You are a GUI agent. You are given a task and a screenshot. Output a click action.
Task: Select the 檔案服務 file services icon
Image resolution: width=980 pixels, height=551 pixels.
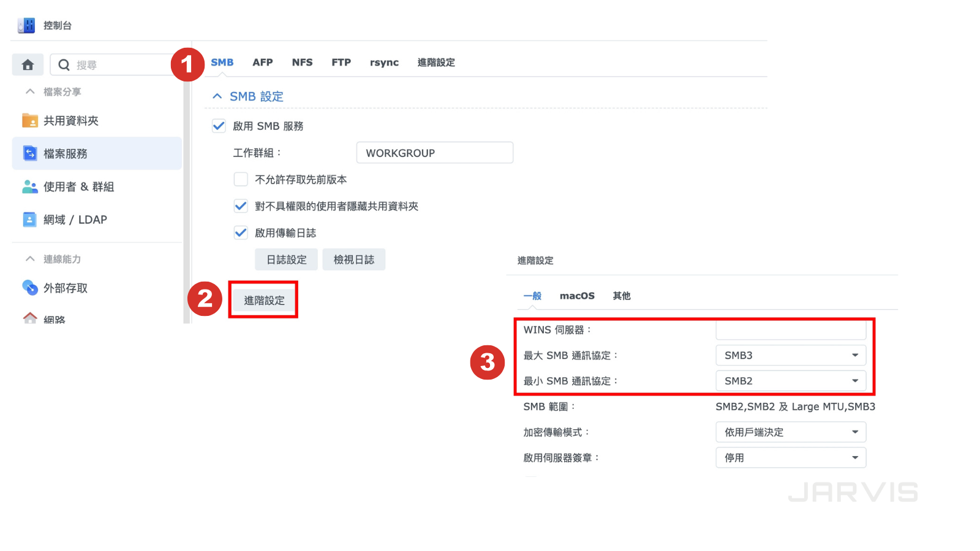pos(29,153)
